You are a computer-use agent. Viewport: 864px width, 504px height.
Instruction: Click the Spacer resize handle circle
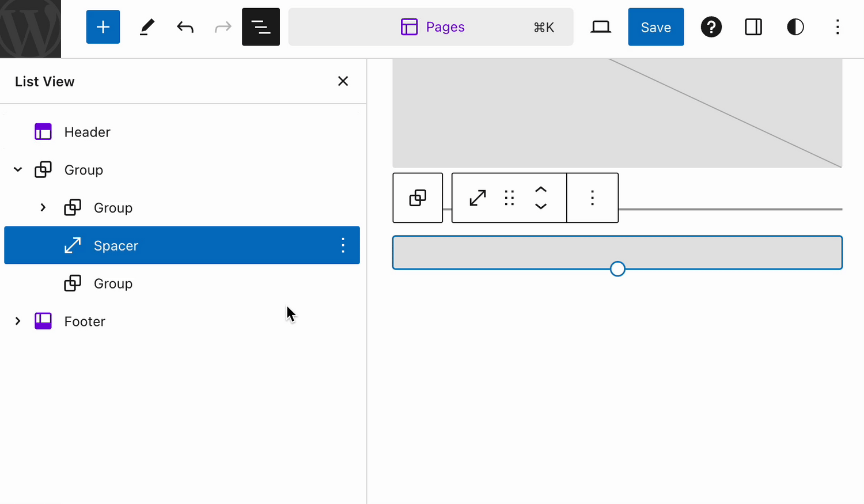pos(617,269)
